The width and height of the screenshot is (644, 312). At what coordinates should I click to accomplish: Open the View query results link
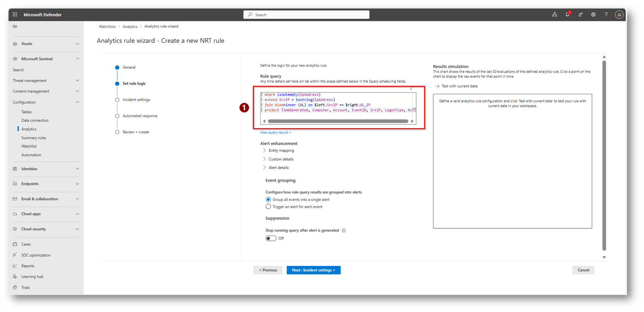coord(276,133)
